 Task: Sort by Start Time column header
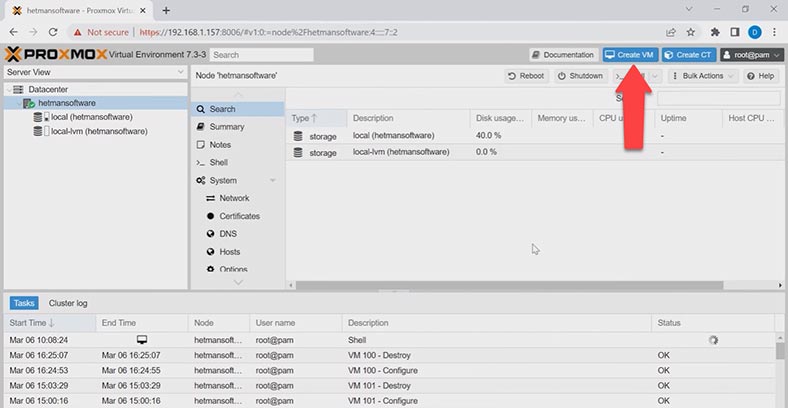[x=50, y=323]
